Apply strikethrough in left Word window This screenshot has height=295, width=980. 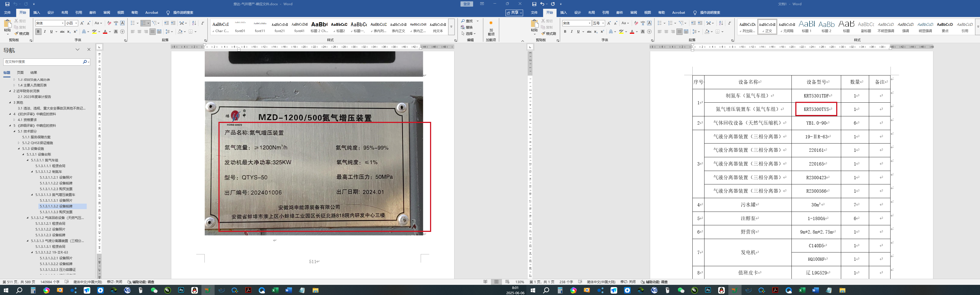[x=62, y=32]
